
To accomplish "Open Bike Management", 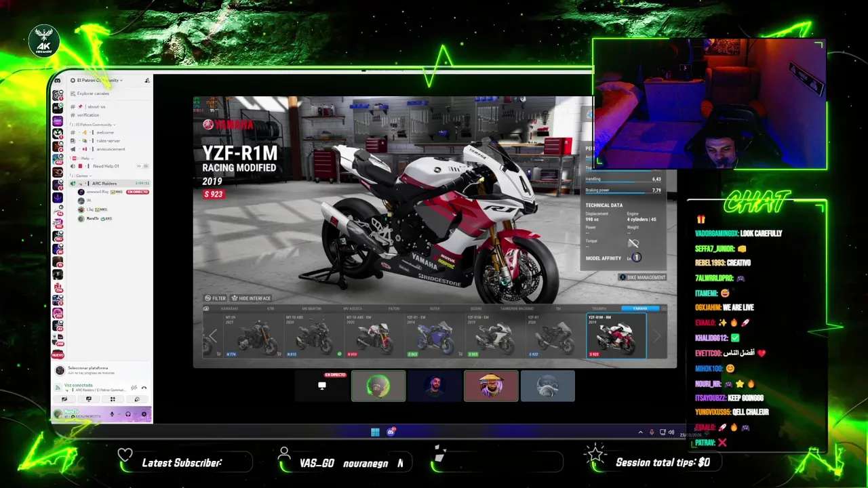I will click(x=642, y=277).
